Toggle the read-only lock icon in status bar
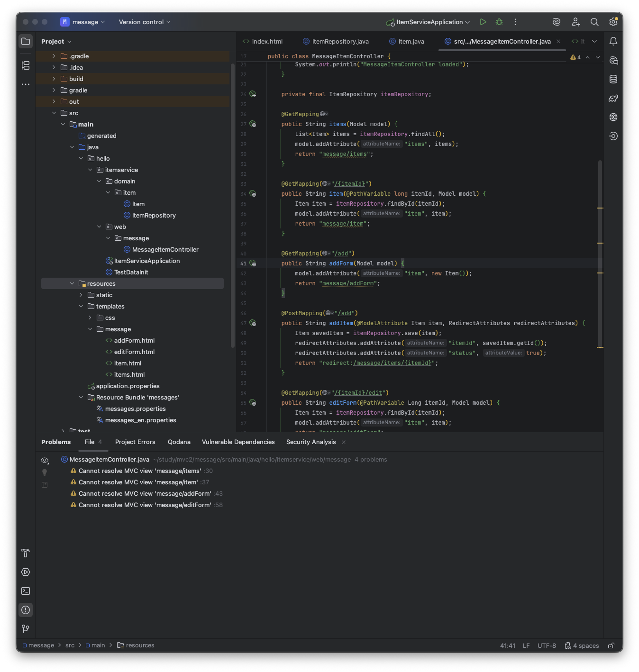Screen dimensions: 639x672 point(612,645)
